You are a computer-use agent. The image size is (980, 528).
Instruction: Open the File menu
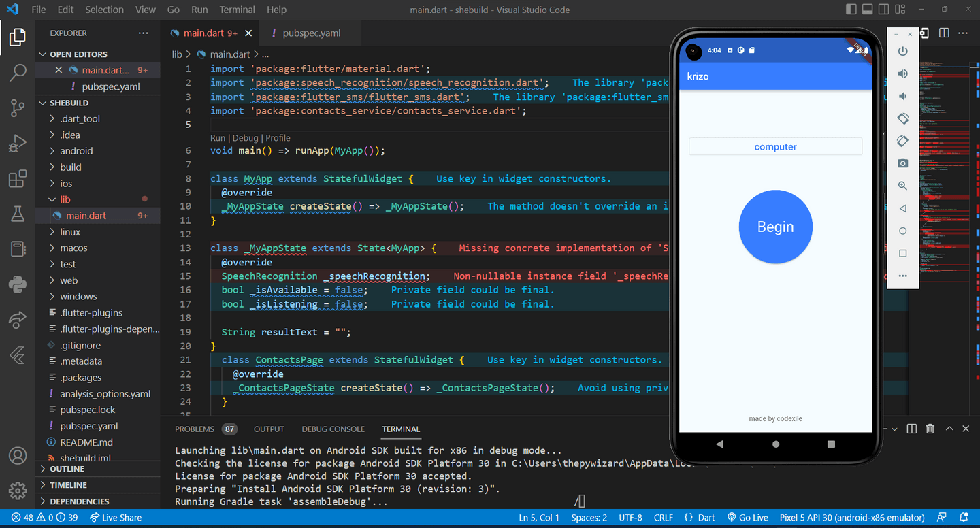(39, 10)
